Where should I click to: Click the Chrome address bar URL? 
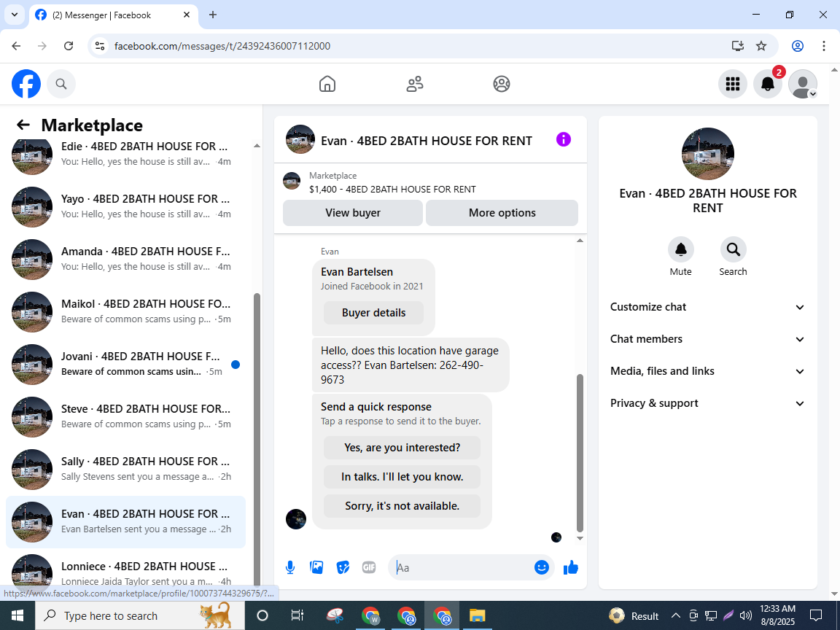pos(222,46)
